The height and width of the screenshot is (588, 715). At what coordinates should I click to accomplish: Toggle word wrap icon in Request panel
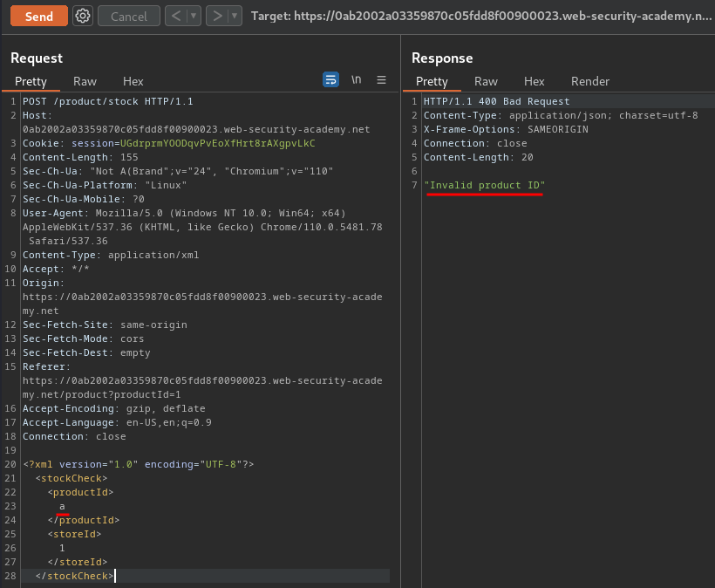click(x=330, y=80)
